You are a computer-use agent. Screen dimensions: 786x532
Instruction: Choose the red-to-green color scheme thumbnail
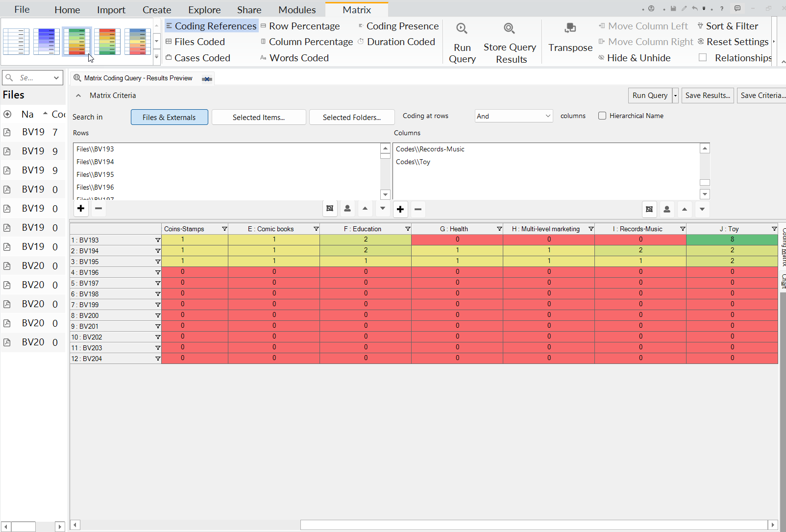pyautogui.click(x=107, y=42)
